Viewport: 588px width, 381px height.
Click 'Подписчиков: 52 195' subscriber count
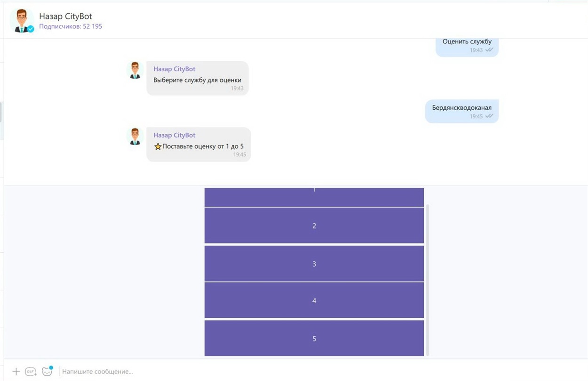pyautogui.click(x=71, y=26)
